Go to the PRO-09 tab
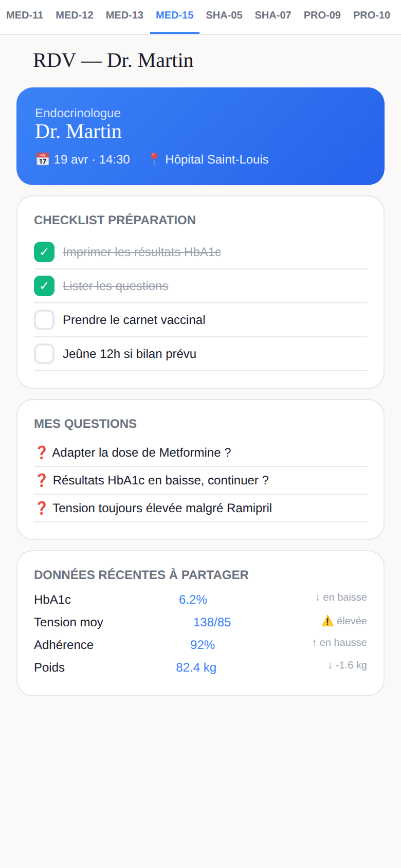 (x=322, y=15)
